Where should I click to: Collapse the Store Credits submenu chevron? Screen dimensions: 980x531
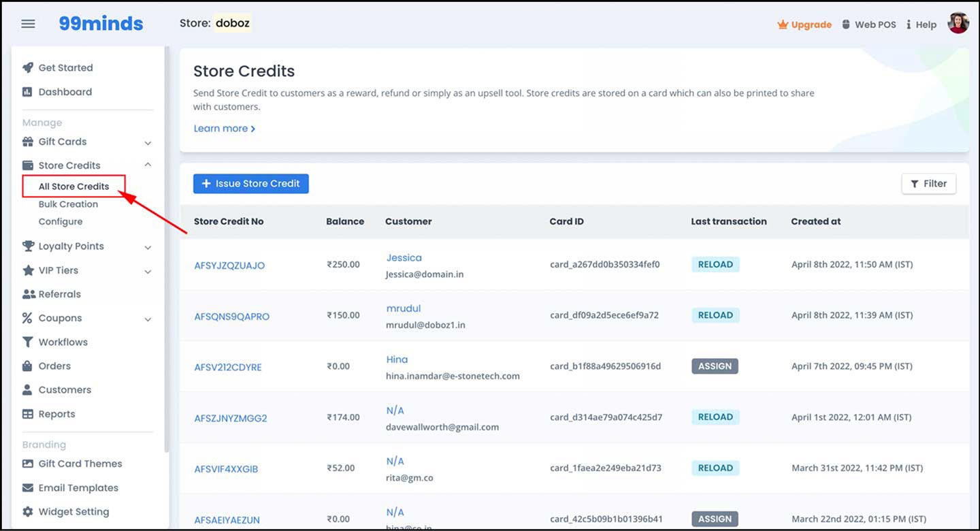pos(148,165)
